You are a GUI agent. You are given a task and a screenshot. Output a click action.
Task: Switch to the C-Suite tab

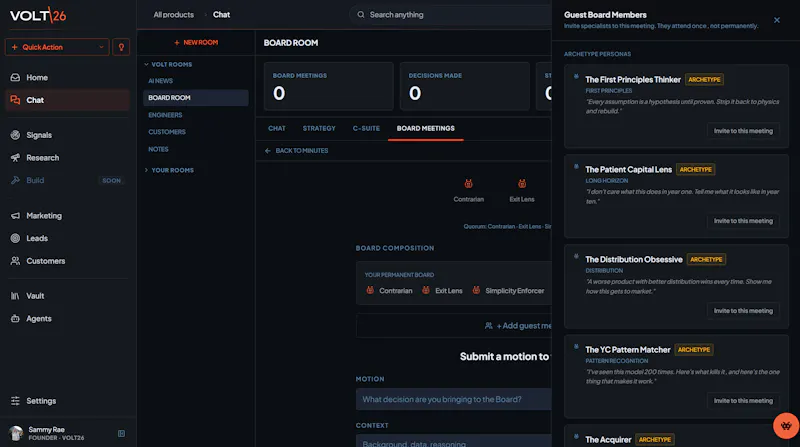point(366,129)
